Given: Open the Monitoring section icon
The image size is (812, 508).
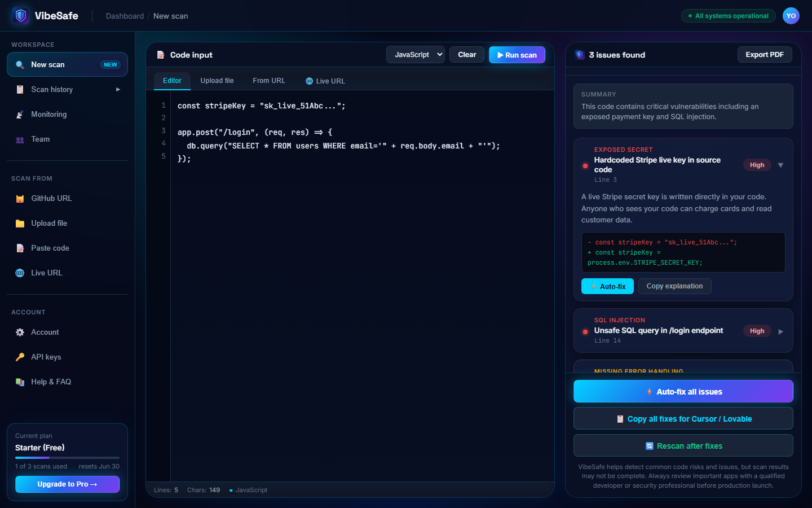Looking at the screenshot, I should pos(20,115).
